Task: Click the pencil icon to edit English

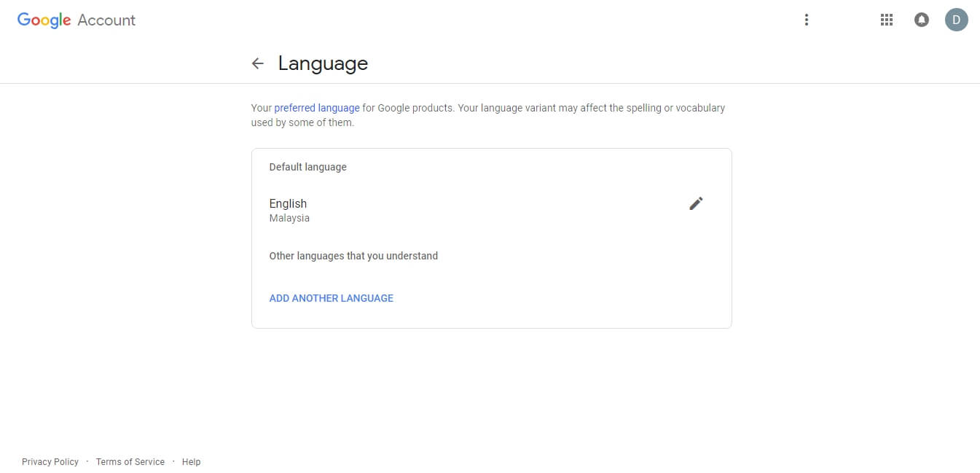Action: [696, 203]
